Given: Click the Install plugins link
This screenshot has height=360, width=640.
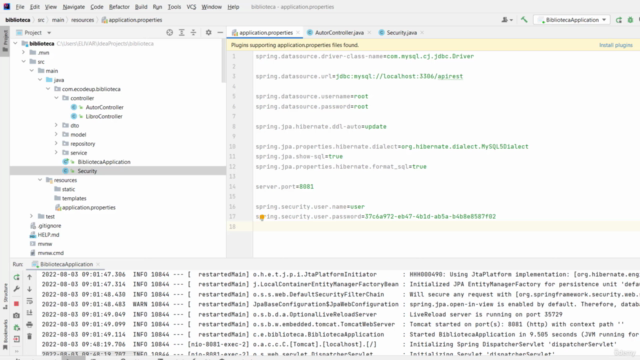Looking at the screenshot, I should [x=616, y=45].
